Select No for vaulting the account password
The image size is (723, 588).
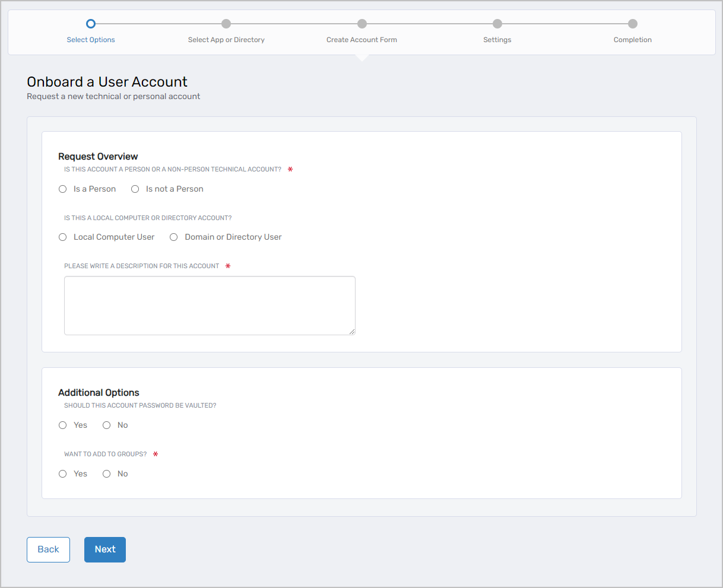point(106,425)
